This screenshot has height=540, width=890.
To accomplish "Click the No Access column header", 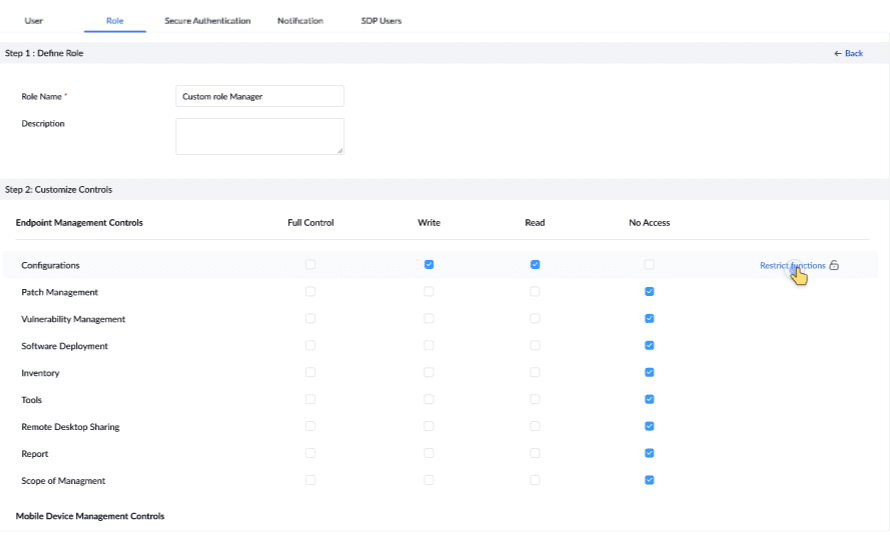I will pos(649,223).
